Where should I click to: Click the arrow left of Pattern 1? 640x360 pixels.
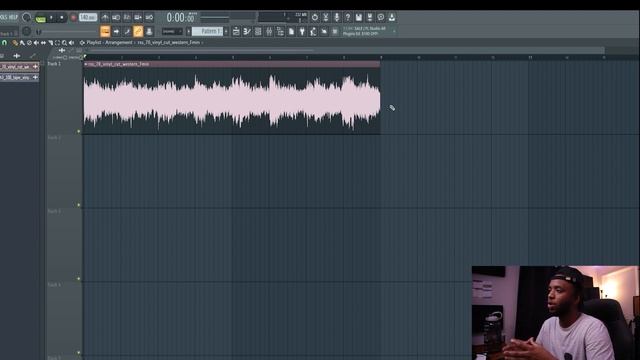pyautogui.click(x=189, y=31)
